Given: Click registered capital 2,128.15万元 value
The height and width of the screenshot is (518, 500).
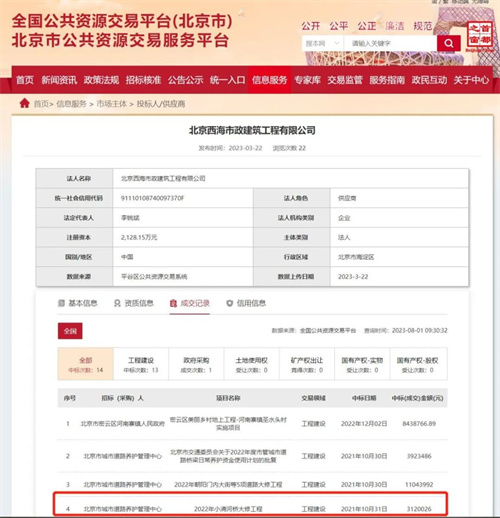Looking at the screenshot, I should click(139, 237).
